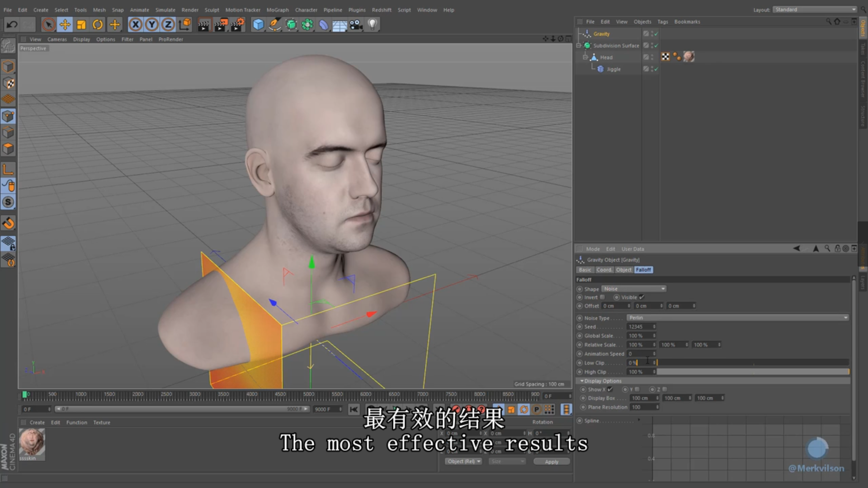
Task: Click the coordinate system icon
Action: (x=184, y=24)
